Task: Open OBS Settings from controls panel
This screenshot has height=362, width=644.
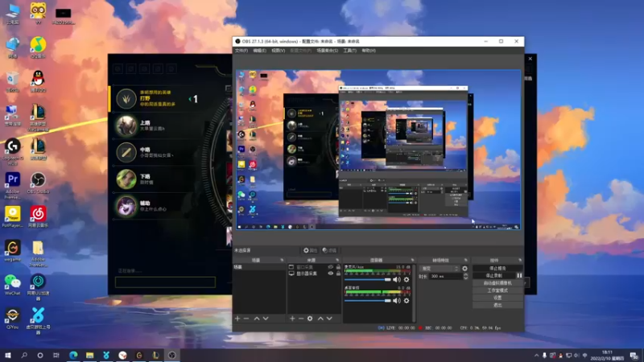Action: pos(497,298)
